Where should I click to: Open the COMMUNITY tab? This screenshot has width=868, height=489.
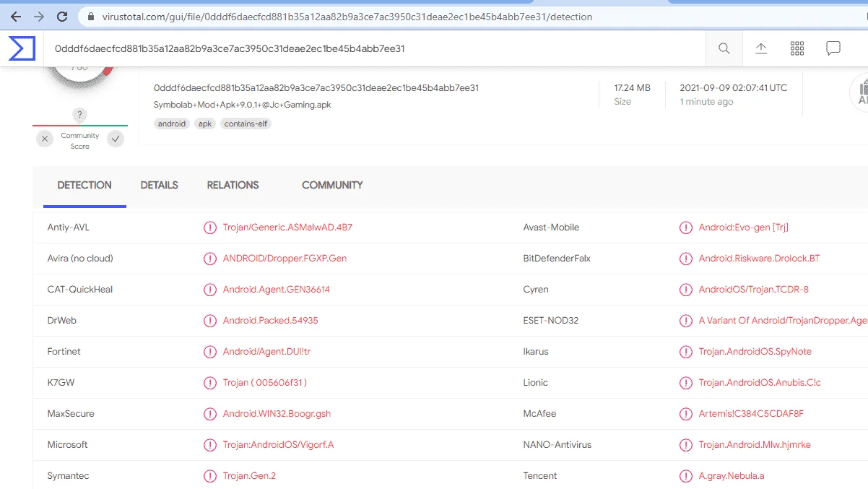pyautogui.click(x=332, y=186)
